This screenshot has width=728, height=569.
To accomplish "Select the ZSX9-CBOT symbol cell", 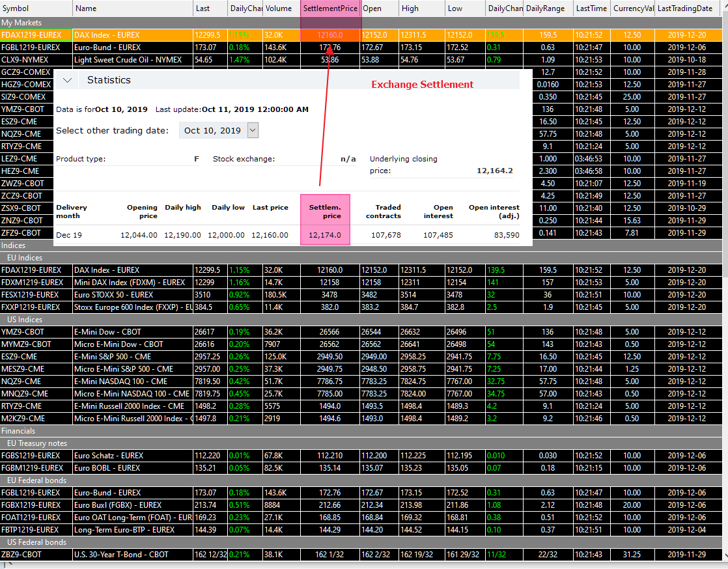I will coord(27,208).
